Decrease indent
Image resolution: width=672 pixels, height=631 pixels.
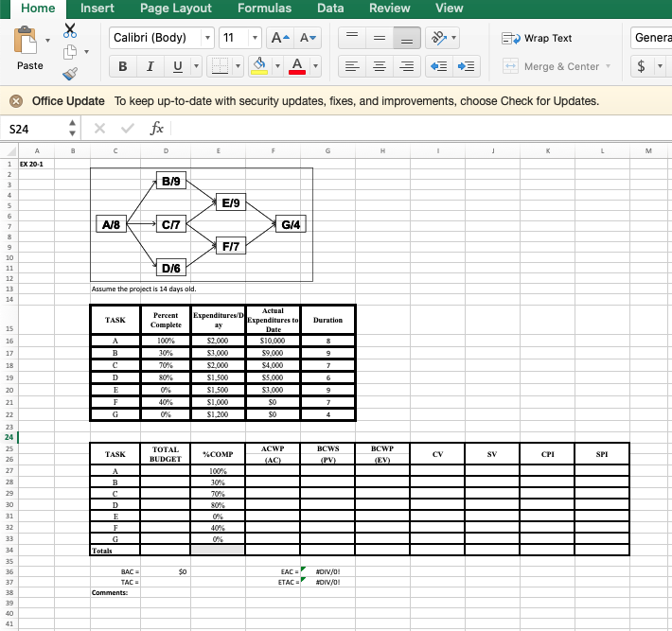pyautogui.click(x=438, y=66)
